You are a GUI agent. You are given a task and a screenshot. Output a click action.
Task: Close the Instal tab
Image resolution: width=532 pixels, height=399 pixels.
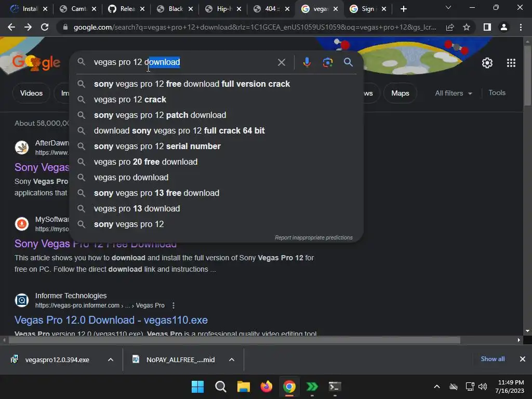coord(45,9)
